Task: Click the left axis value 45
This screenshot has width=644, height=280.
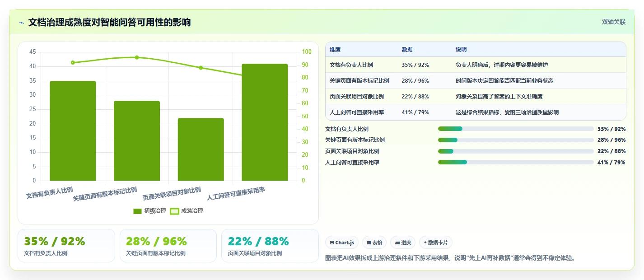Action: (33, 52)
